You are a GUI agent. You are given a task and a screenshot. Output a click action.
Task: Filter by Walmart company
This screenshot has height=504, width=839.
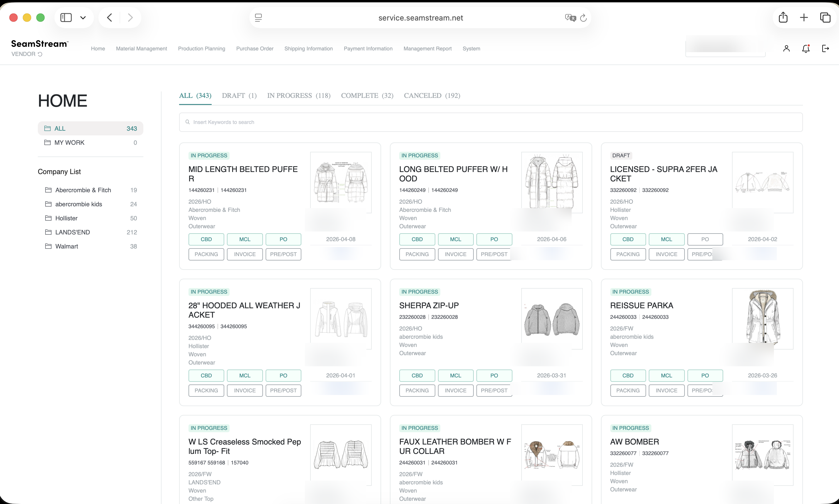point(90,246)
